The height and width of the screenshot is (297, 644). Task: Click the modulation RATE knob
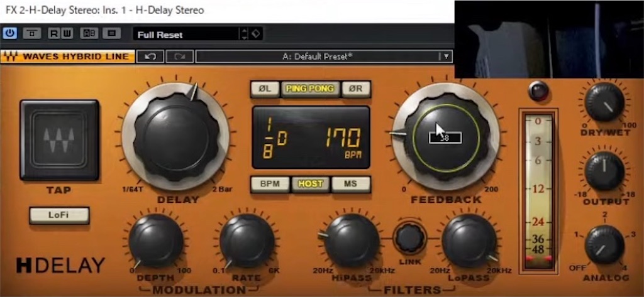[247, 241]
